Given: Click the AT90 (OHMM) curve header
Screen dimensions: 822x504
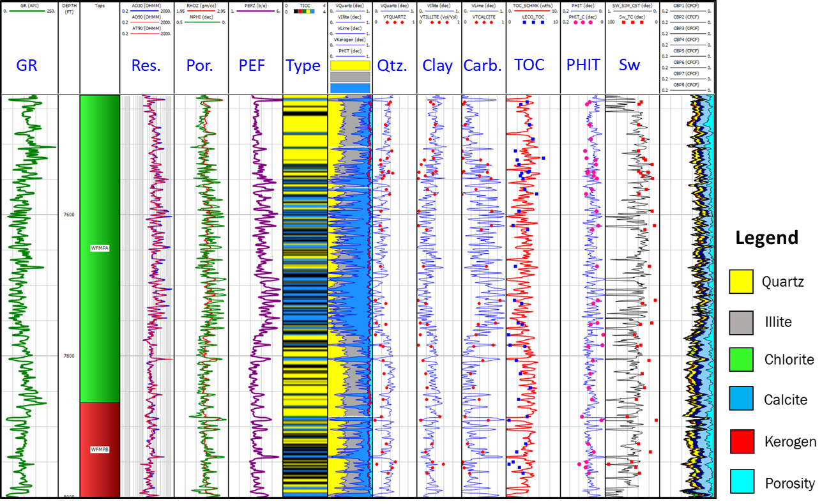Looking at the screenshot, I should [146, 27].
